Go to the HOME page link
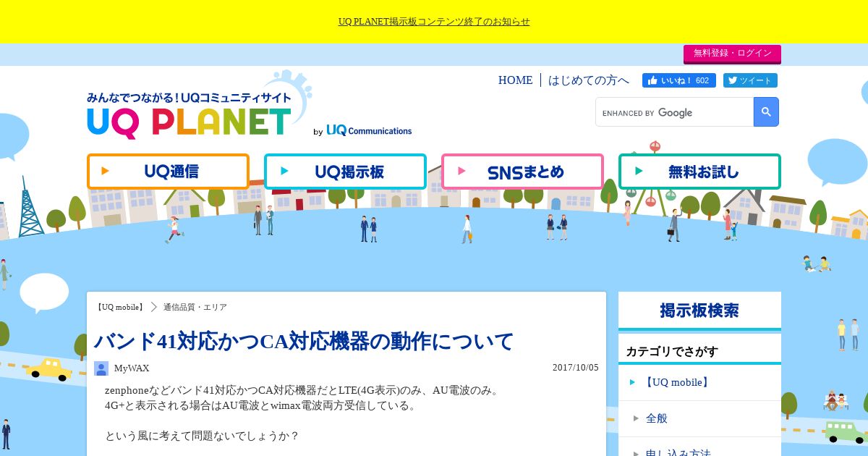Viewport: 868px width, 456px height. coord(515,80)
